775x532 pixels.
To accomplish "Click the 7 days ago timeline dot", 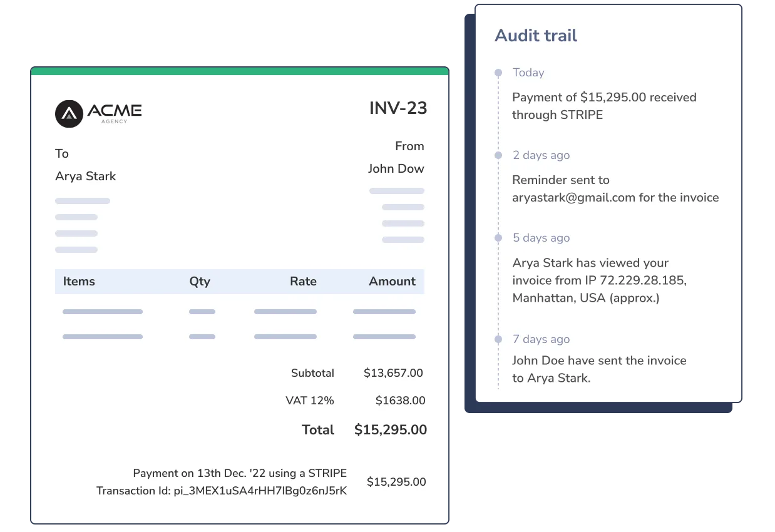I will [x=498, y=339].
